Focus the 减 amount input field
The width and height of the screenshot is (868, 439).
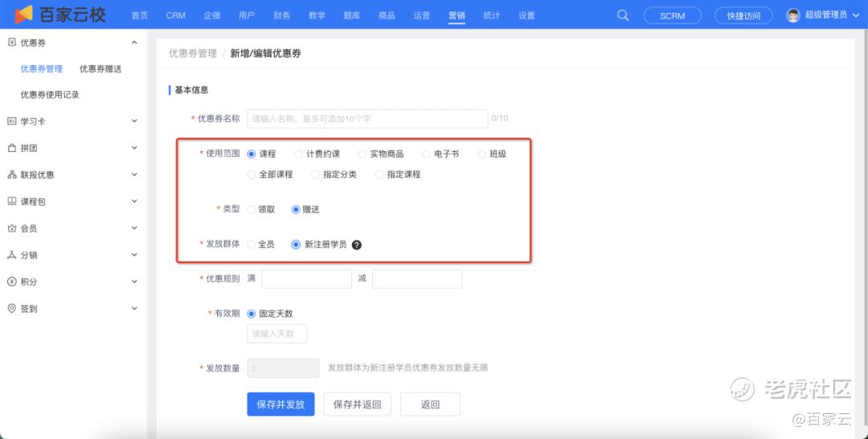click(x=417, y=279)
